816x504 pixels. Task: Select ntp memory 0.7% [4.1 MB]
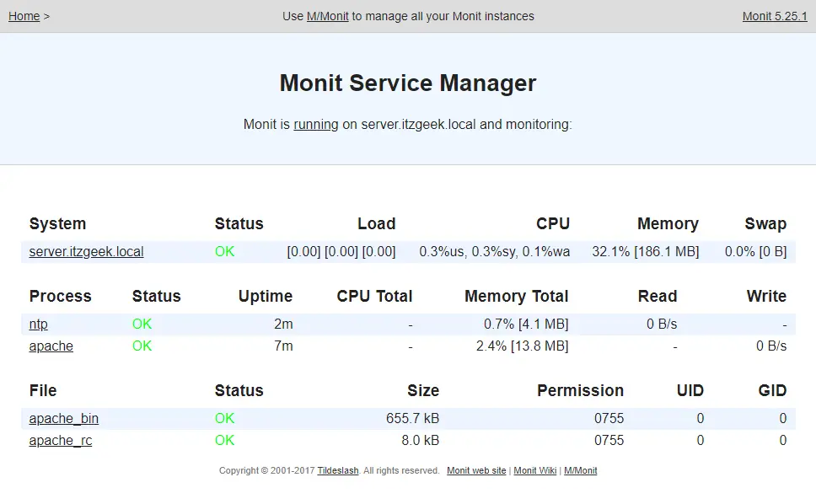526,324
